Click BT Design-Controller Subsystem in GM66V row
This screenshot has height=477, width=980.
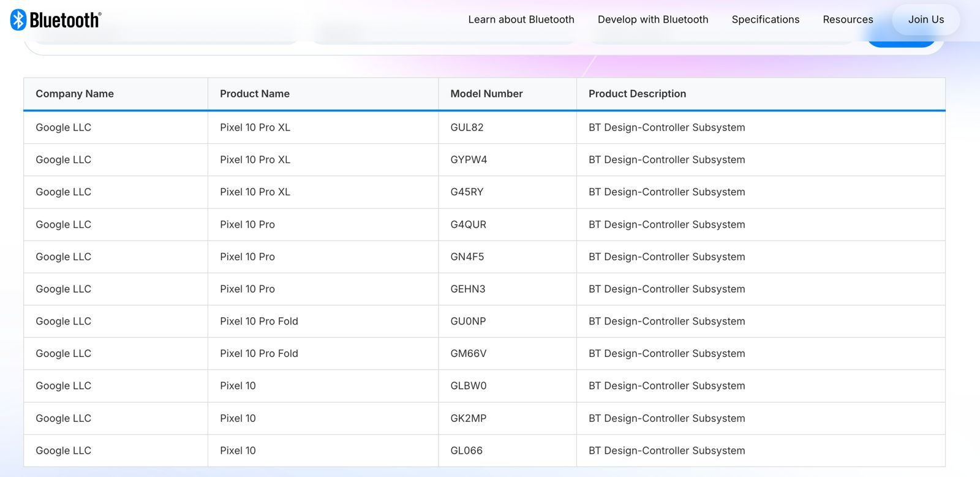point(667,354)
